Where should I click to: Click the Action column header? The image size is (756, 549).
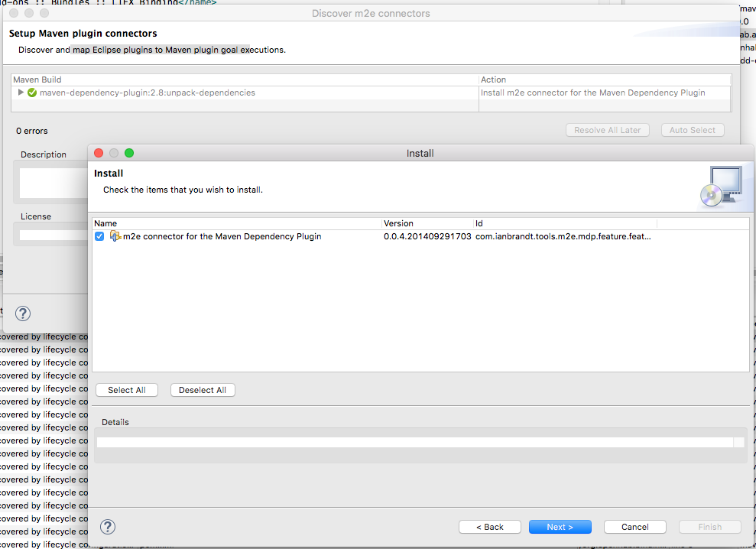(605, 80)
